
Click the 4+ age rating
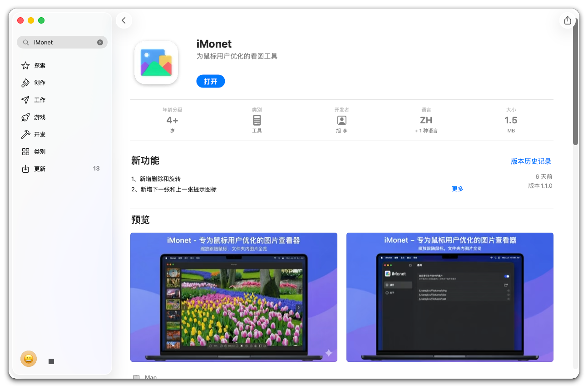point(173,120)
